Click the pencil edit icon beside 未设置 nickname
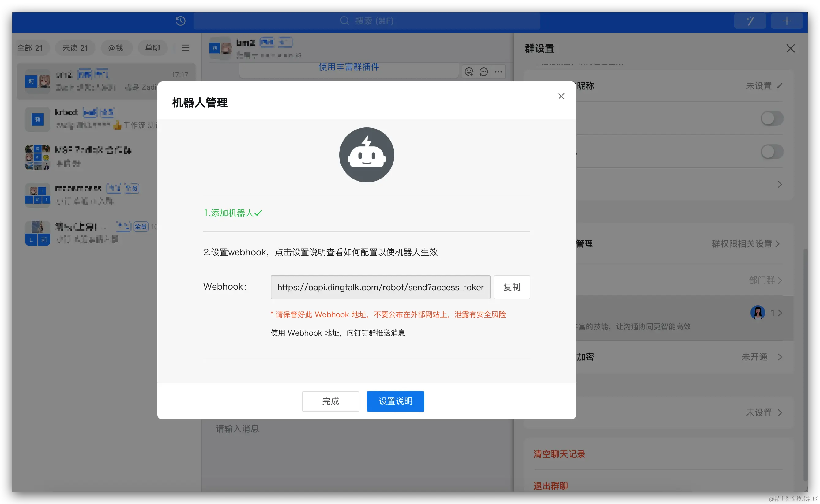Viewport: 820px width, 504px height. coord(779,86)
